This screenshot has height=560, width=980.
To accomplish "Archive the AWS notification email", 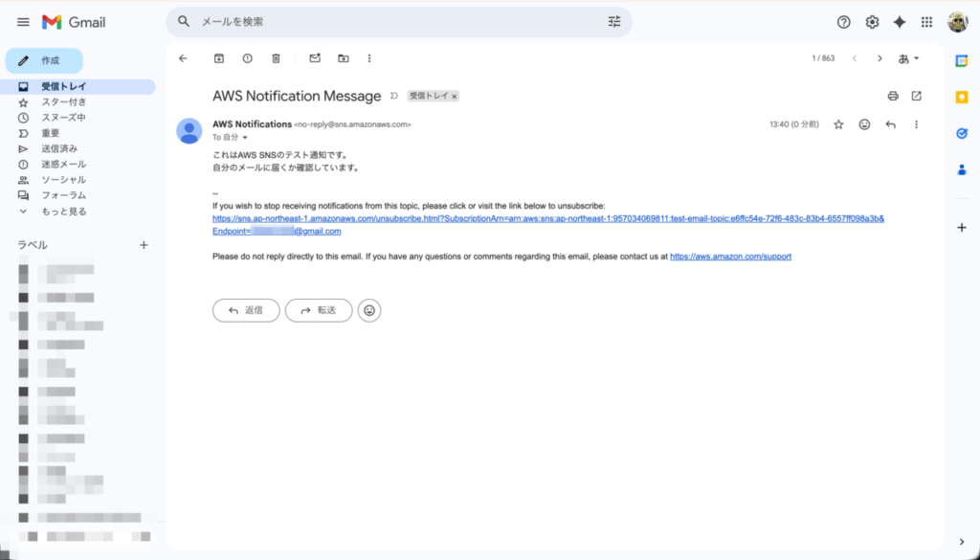I will tap(218, 57).
